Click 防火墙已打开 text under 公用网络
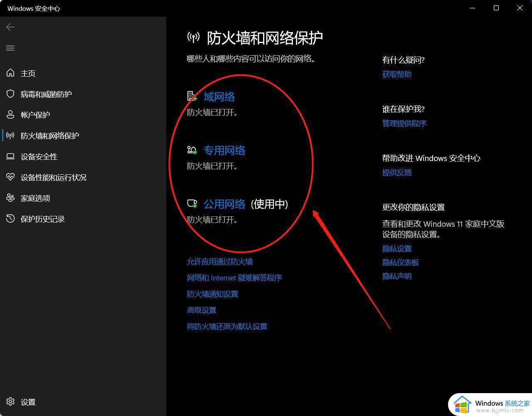The image size is (532, 416). (212, 219)
